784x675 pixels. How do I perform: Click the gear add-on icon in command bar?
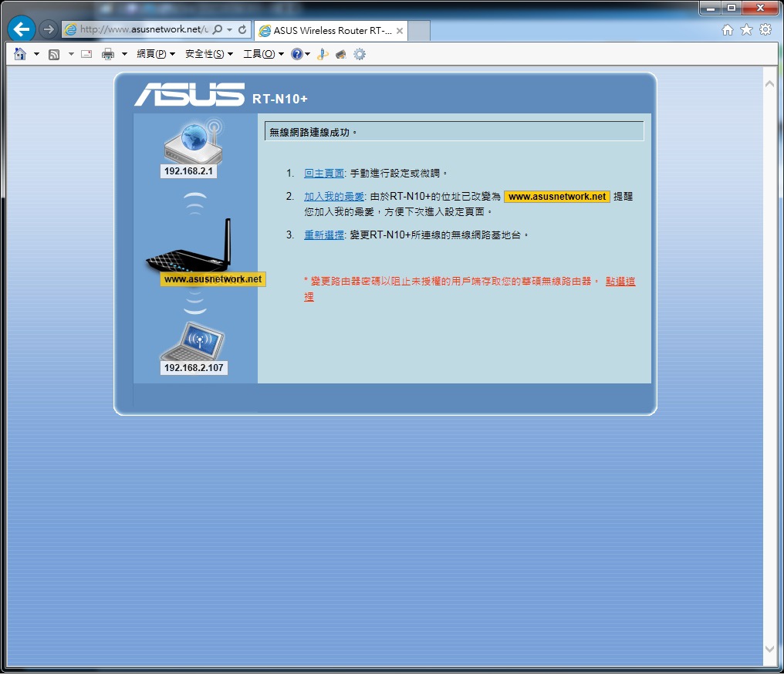[x=360, y=54]
